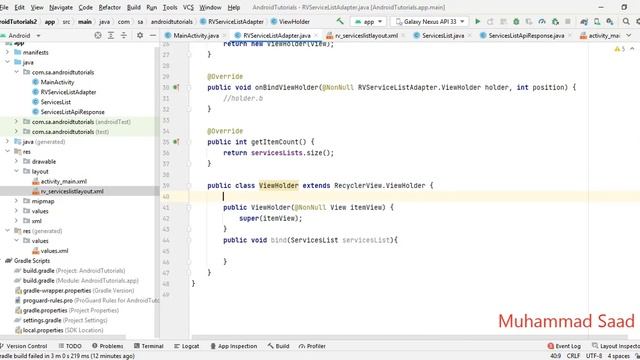Open the Navigate menu
Image resolution: width=640 pixels, height=360 pixels.
(61, 7)
